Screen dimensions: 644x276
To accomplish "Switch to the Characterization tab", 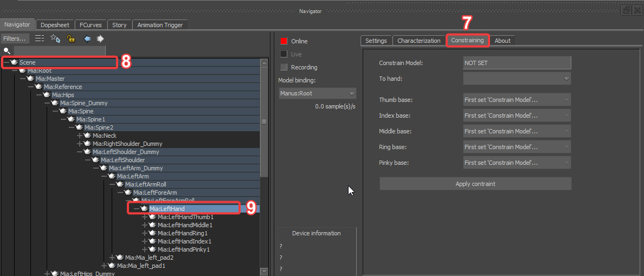I will click(418, 41).
